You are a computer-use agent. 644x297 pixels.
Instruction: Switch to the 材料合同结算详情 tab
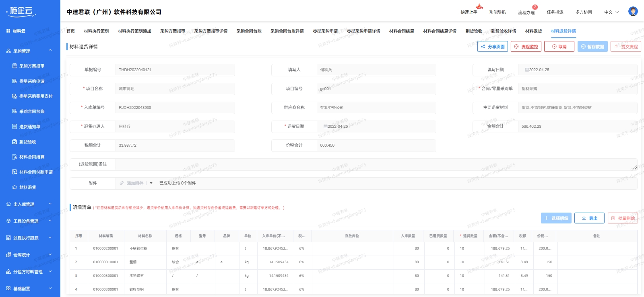pos(440,31)
